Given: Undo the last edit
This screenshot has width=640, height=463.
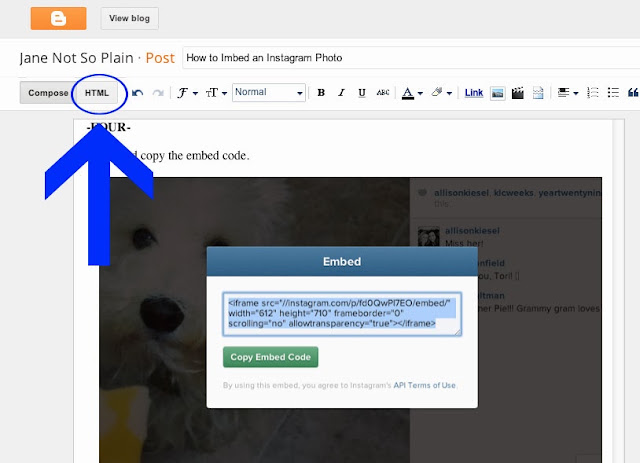Looking at the screenshot, I should pyautogui.click(x=138, y=93).
